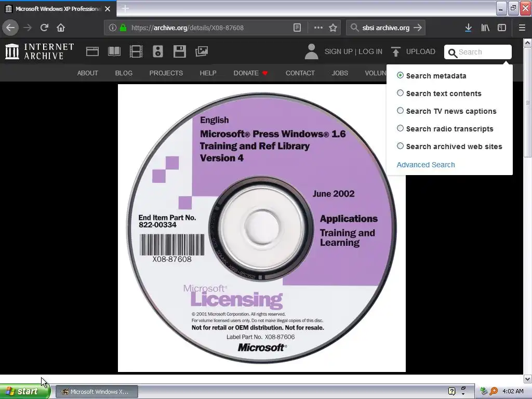532x399 pixels.
Task: Open the Audio speaker icon
Action: click(158, 51)
